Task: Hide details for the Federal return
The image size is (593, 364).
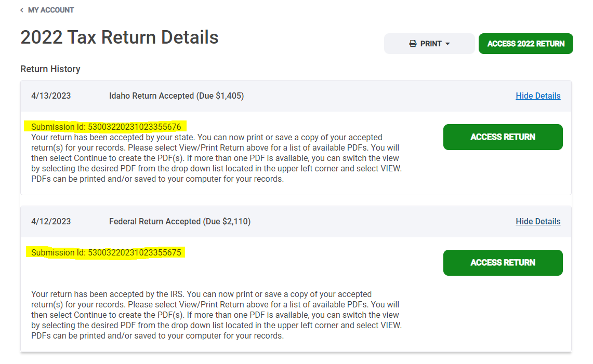Action: pyautogui.click(x=538, y=222)
